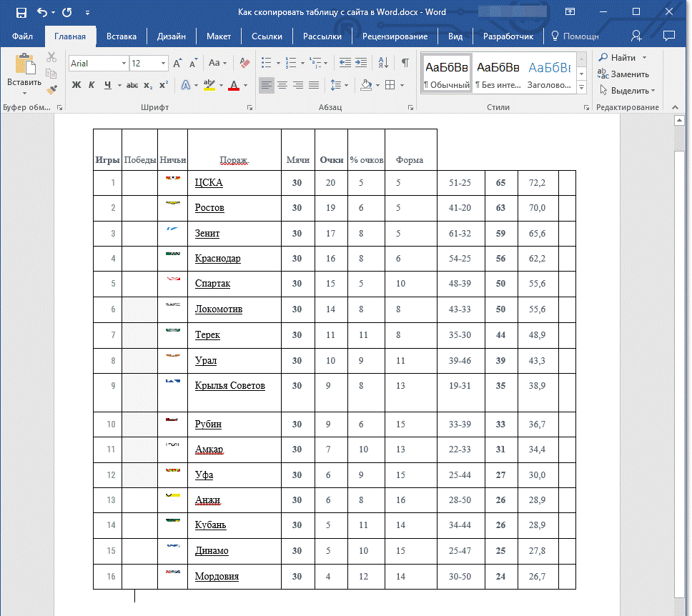
Task: Toggle bold Ж formatting
Action: click(76, 85)
